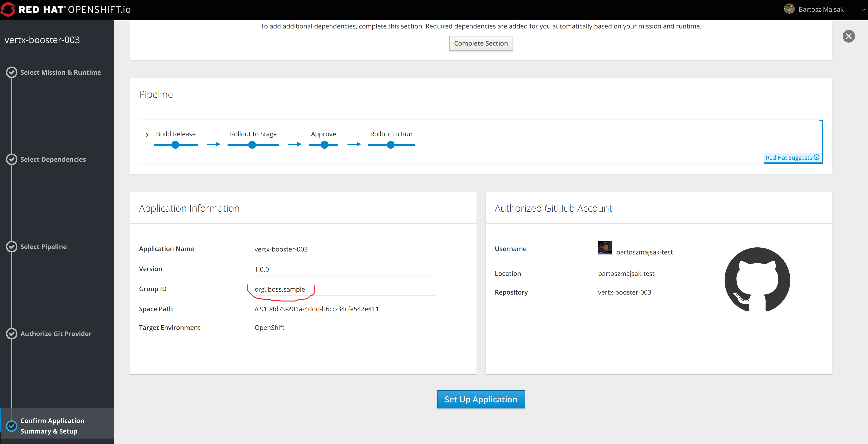Click the checkmark beside Select Mission & Runtime
The height and width of the screenshot is (444, 868).
11,72
